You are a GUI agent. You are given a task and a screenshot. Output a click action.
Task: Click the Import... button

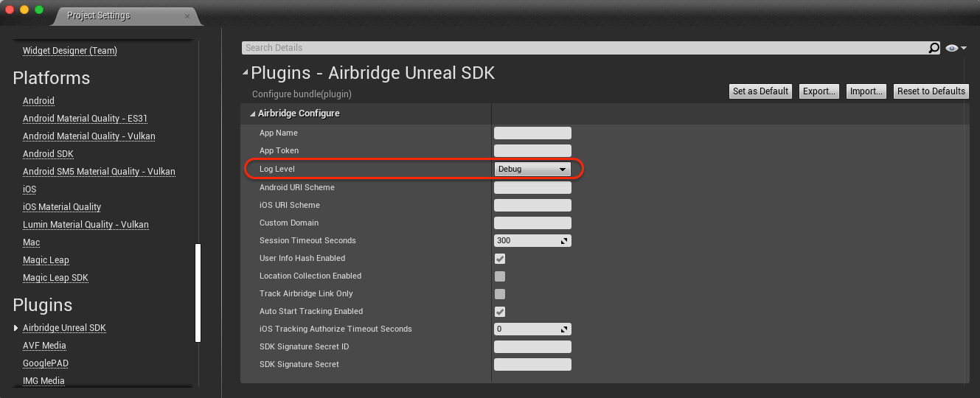tap(866, 91)
